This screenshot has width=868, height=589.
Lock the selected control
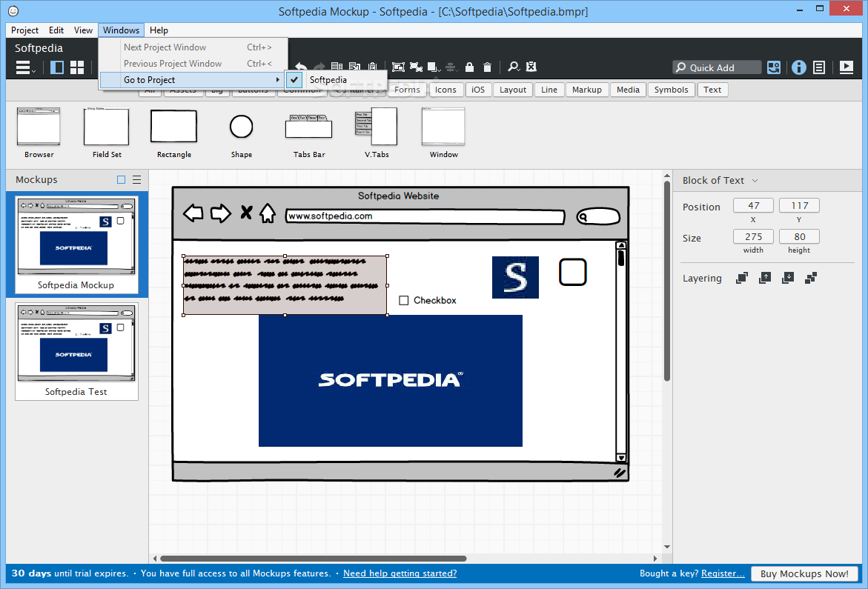click(469, 67)
